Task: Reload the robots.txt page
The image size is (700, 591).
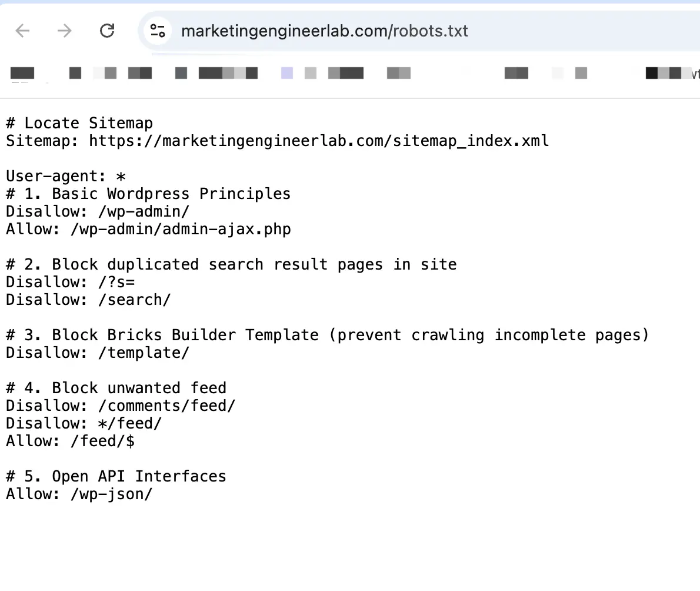Action: pos(107,31)
